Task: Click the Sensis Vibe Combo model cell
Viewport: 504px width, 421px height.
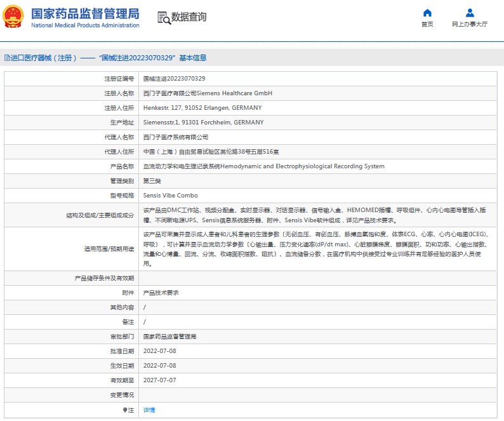Action: point(170,196)
